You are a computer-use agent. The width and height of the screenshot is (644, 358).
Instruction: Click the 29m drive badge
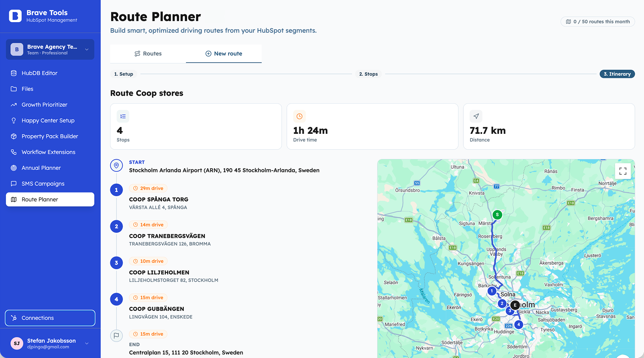tap(148, 188)
